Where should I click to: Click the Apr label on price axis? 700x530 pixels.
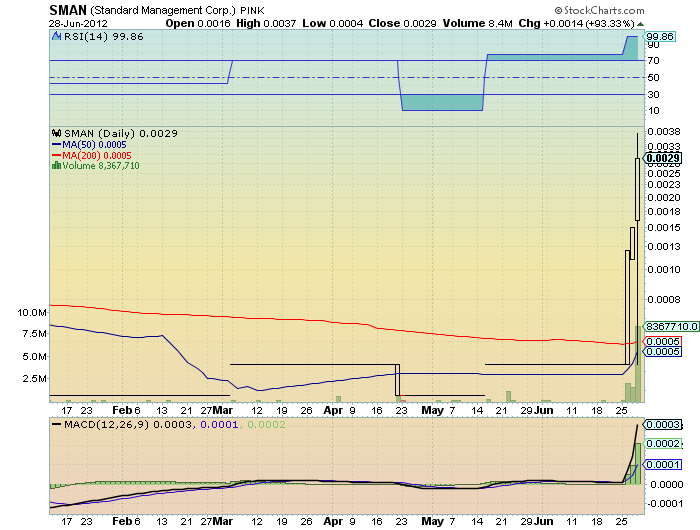coord(333,410)
